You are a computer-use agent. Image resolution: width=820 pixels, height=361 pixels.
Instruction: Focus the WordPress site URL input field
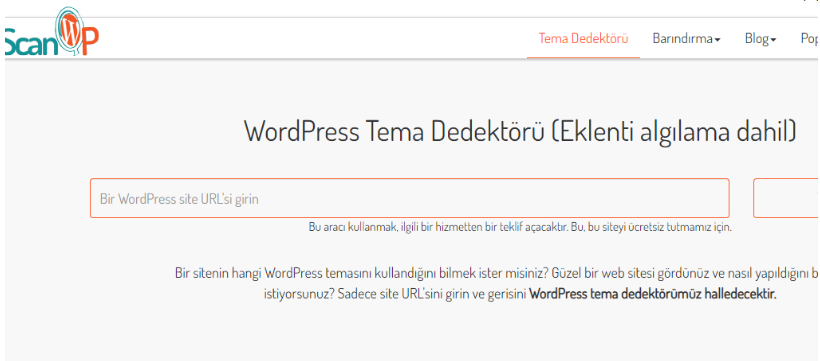pyautogui.click(x=409, y=198)
